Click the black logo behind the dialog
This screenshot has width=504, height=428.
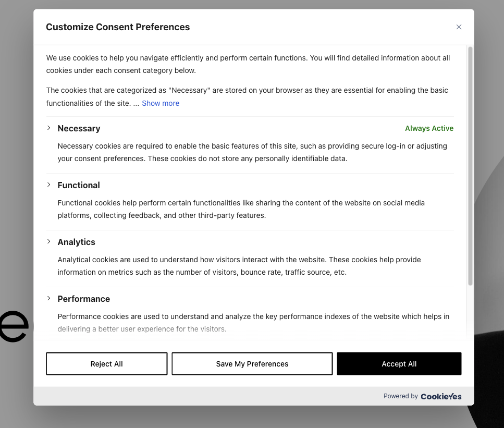(14, 326)
